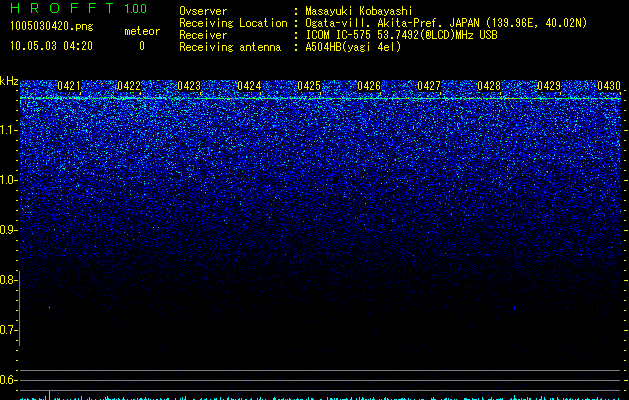Click the ICOM IC-575 receiver details

point(401,35)
